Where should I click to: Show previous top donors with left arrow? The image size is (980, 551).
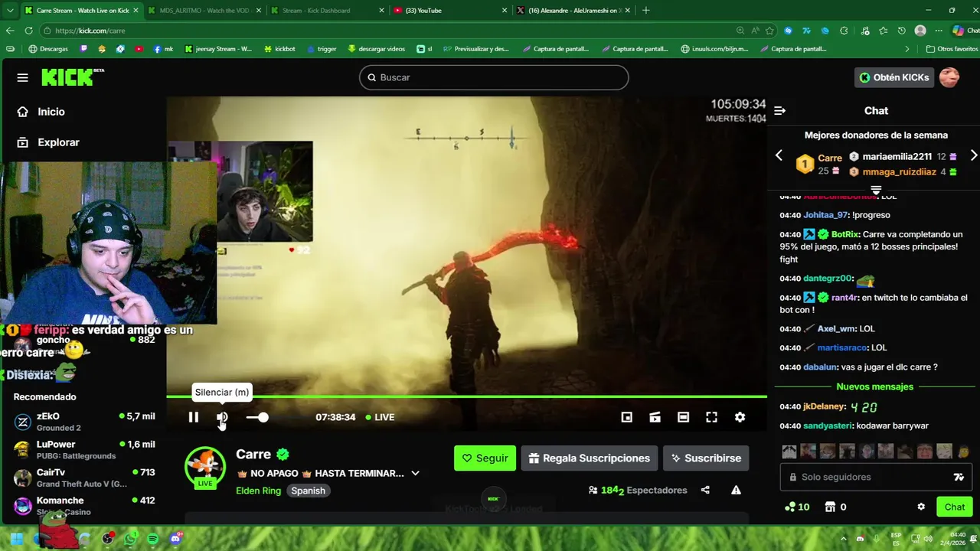tap(779, 155)
